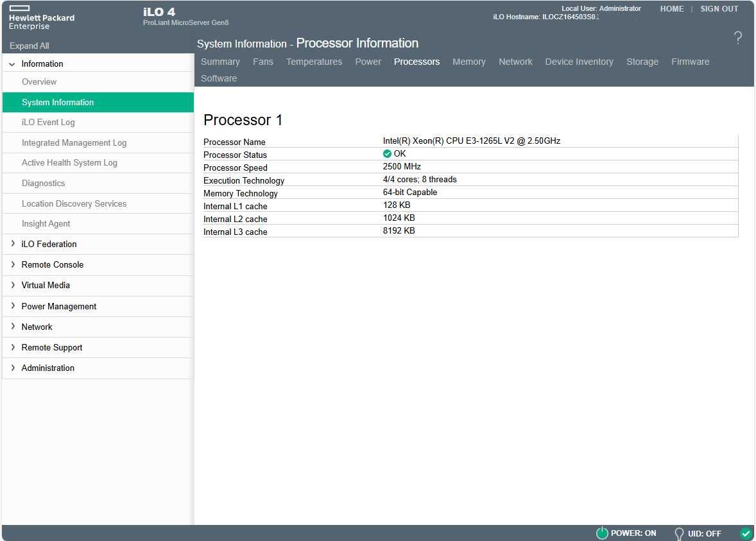
Task: Open Overview in the sidebar
Action: 98,82
